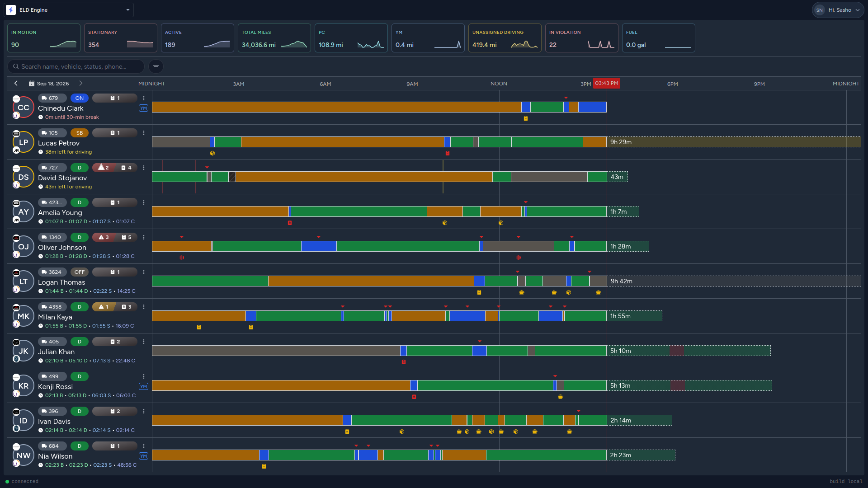Screen dimensions: 868x488
Task: Click Julian Khan's 5h 10m remaining bar
Action: point(689,351)
